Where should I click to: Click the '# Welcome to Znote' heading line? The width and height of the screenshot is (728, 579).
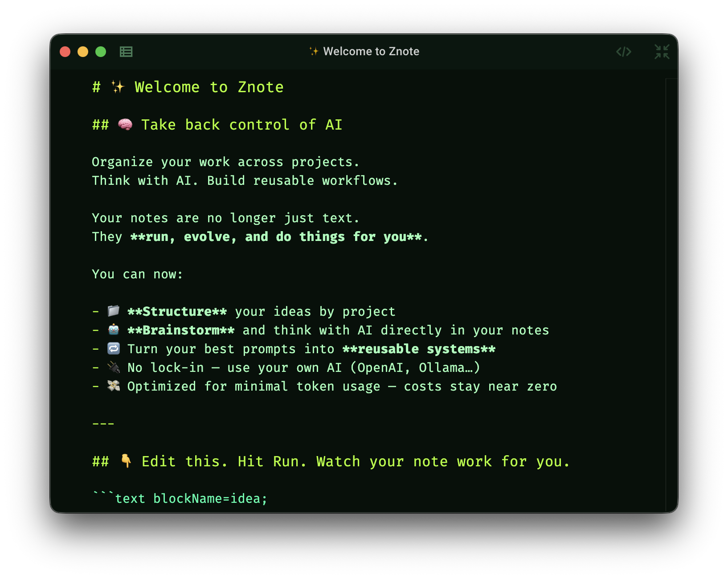pos(188,87)
